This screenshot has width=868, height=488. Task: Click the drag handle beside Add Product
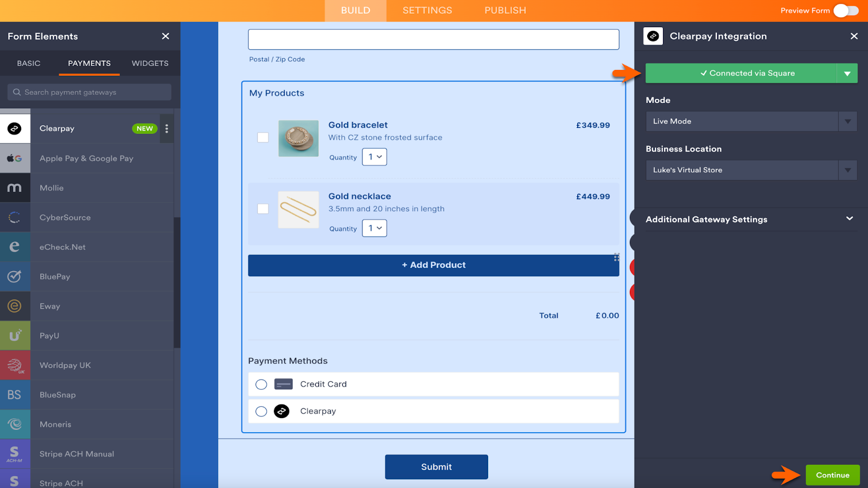616,257
